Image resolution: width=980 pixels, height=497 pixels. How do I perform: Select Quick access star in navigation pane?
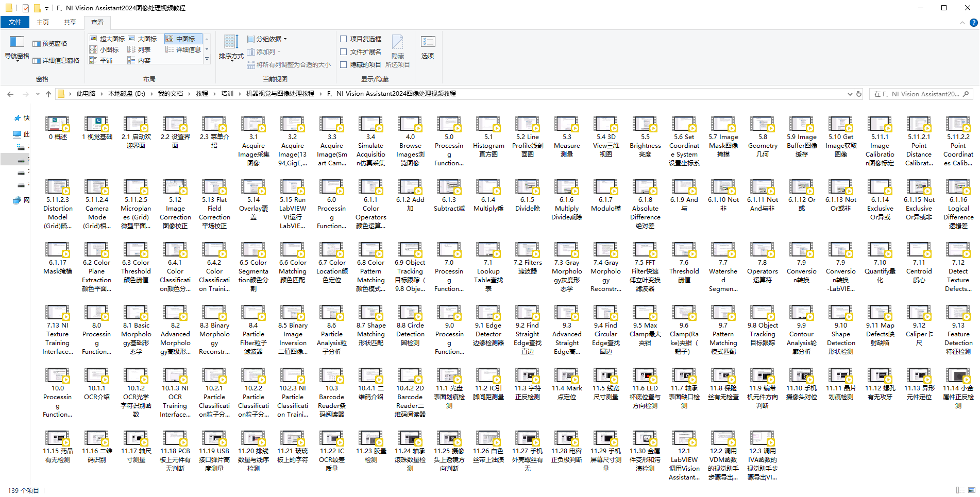pos(17,118)
